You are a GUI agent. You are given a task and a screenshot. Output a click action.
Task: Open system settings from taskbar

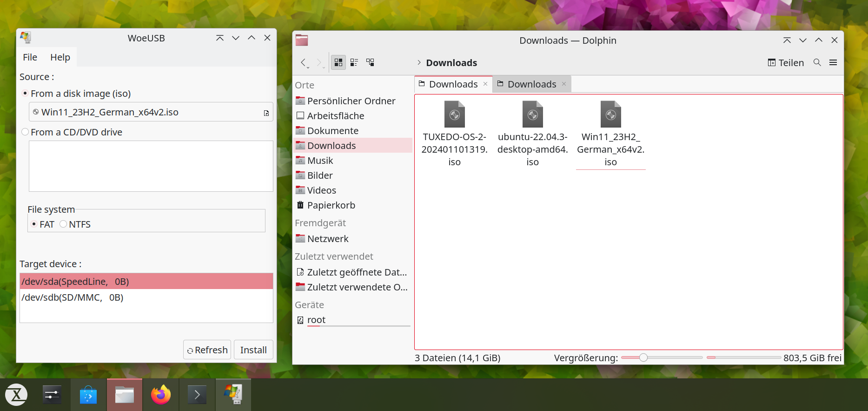pos(52,395)
